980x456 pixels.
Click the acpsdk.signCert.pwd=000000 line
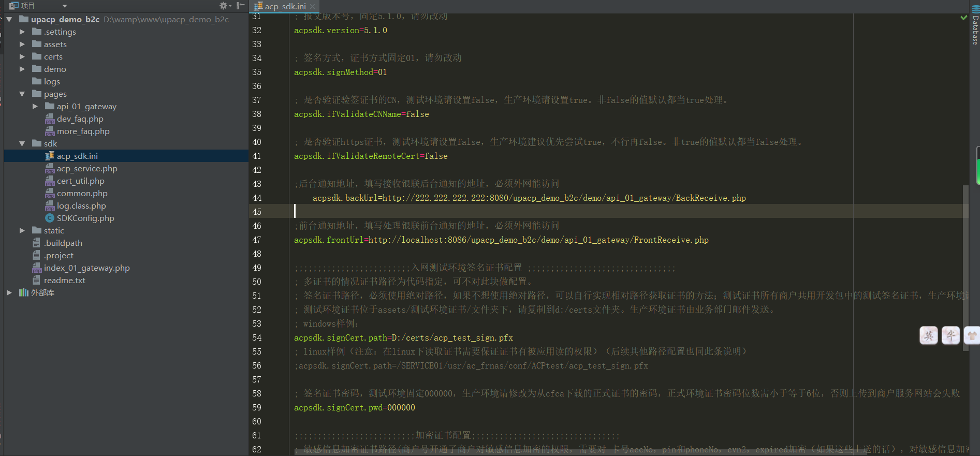(x=355, y=408)
